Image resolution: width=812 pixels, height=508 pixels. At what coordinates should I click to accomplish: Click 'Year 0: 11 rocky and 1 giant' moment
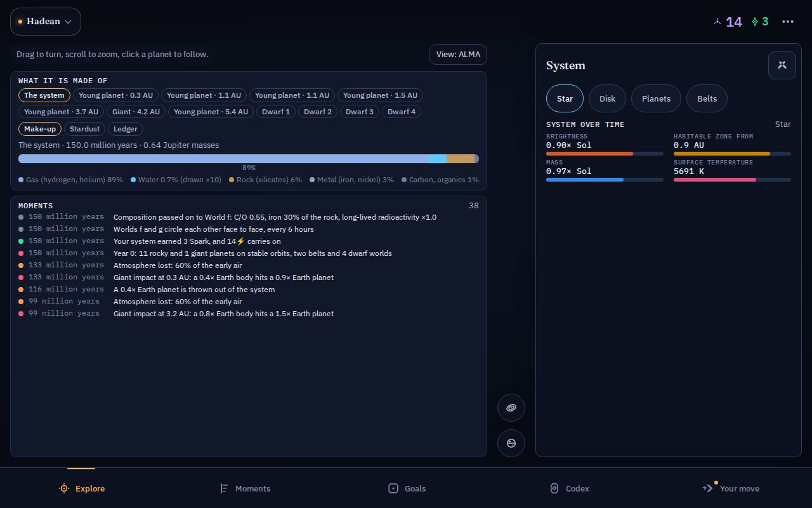(x=249, y=253)
